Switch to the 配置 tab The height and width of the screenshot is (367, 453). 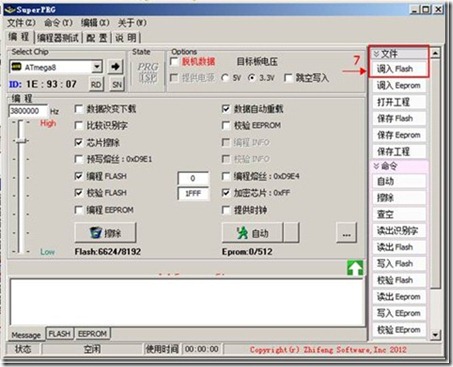coord(97,38)
